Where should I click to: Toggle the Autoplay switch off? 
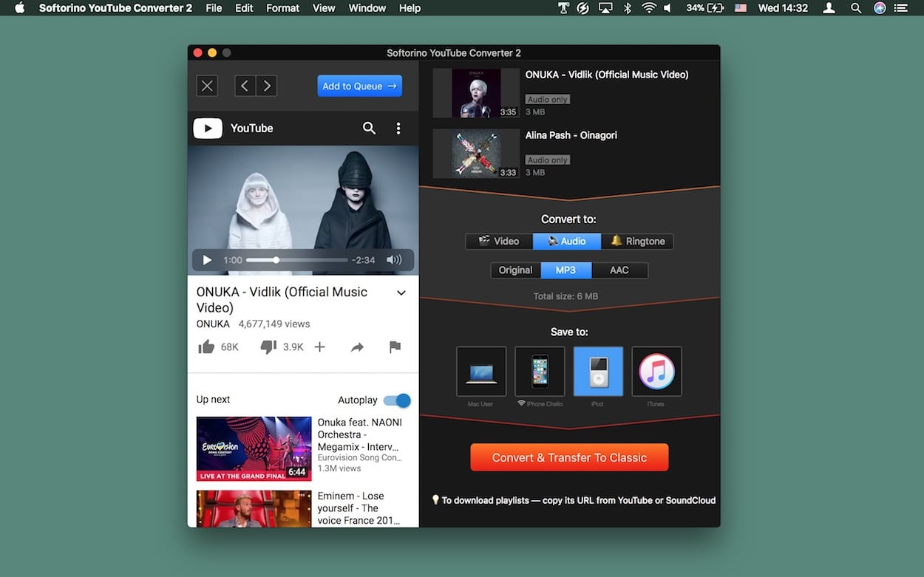coord(397,400)
